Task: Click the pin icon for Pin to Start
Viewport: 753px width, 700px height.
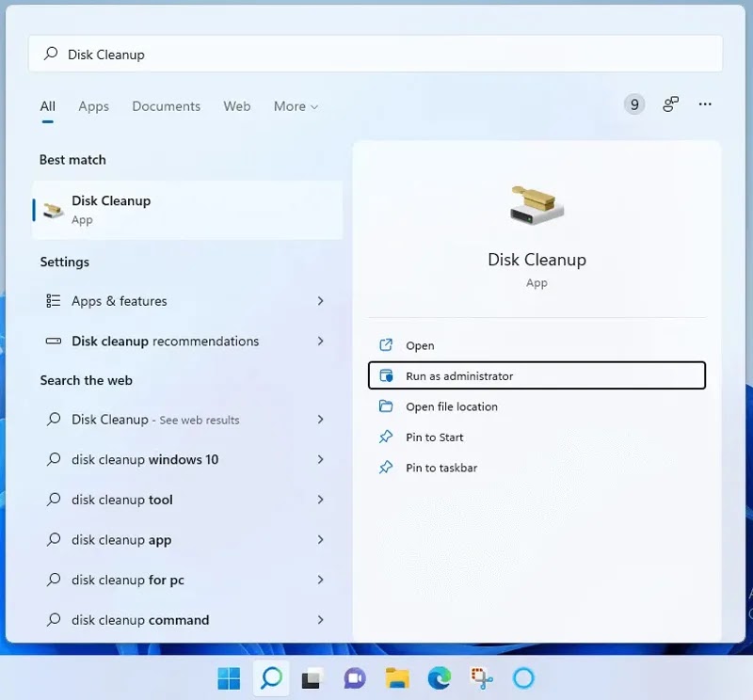Action: pyautogui.click(x=386, y=437)
